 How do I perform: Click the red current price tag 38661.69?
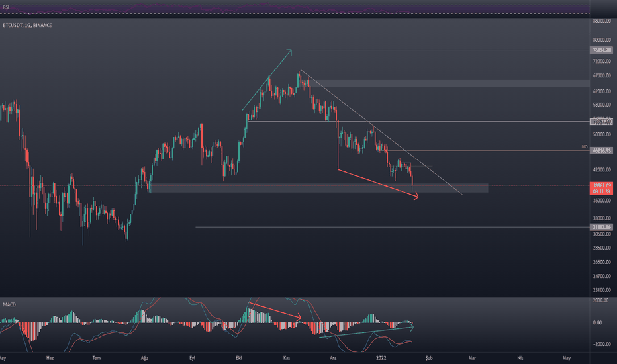[602, 186]
